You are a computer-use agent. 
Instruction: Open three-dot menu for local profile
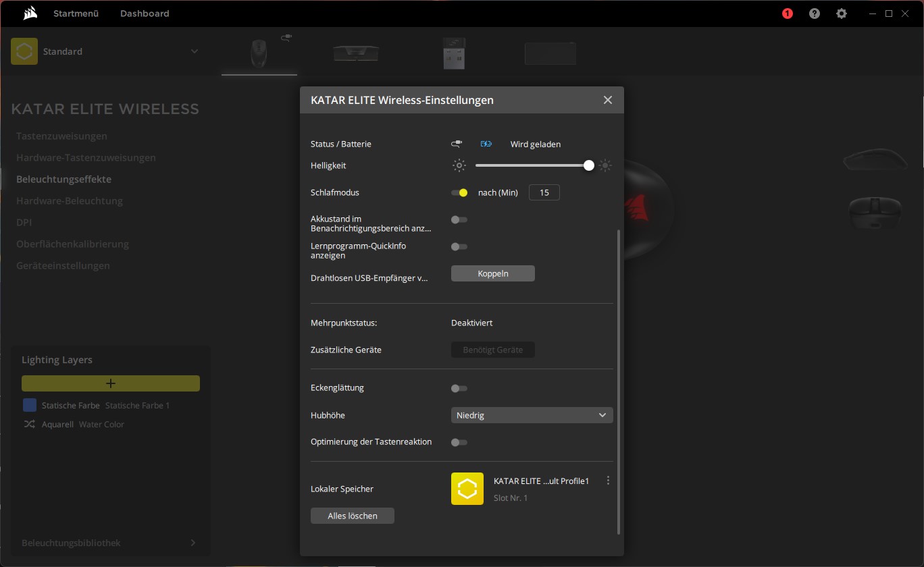[609, 481]
